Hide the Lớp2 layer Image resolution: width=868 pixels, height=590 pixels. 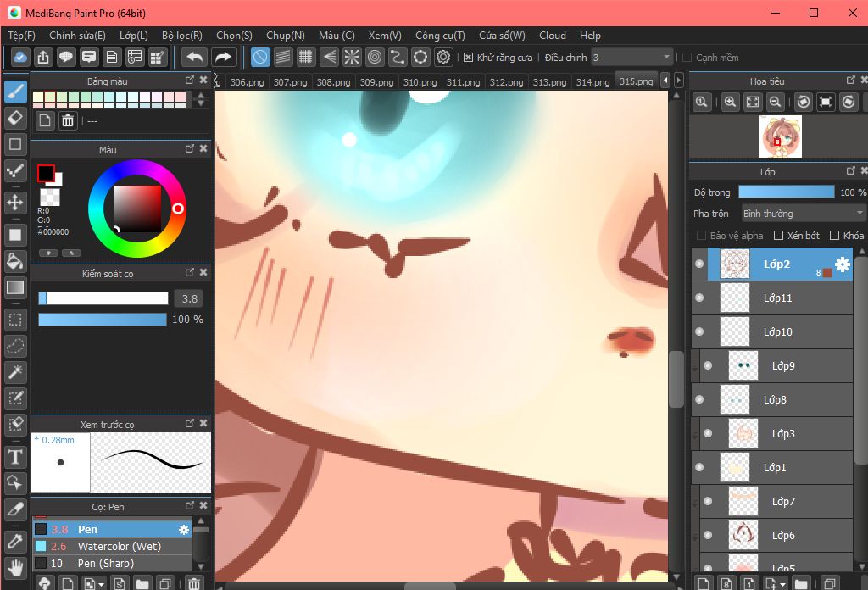coord(699,264)
